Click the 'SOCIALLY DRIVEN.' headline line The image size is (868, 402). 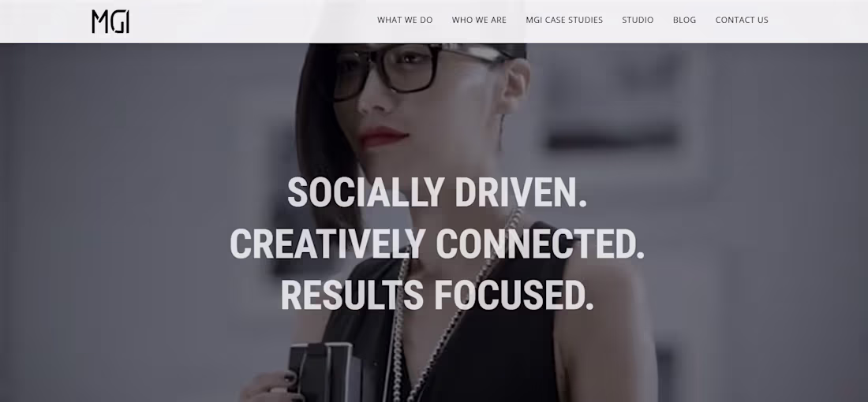click(x=437, y=192)
